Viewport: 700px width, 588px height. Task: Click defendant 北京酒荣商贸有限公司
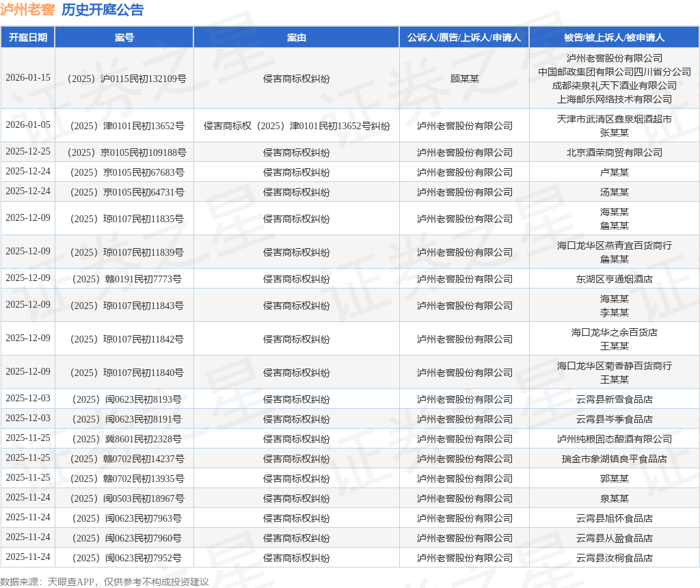coord(615,152)
